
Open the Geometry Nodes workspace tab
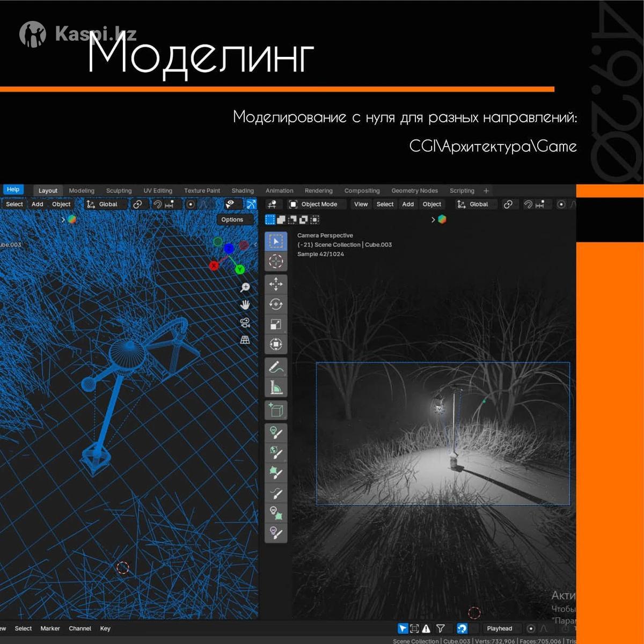point(414,191)
